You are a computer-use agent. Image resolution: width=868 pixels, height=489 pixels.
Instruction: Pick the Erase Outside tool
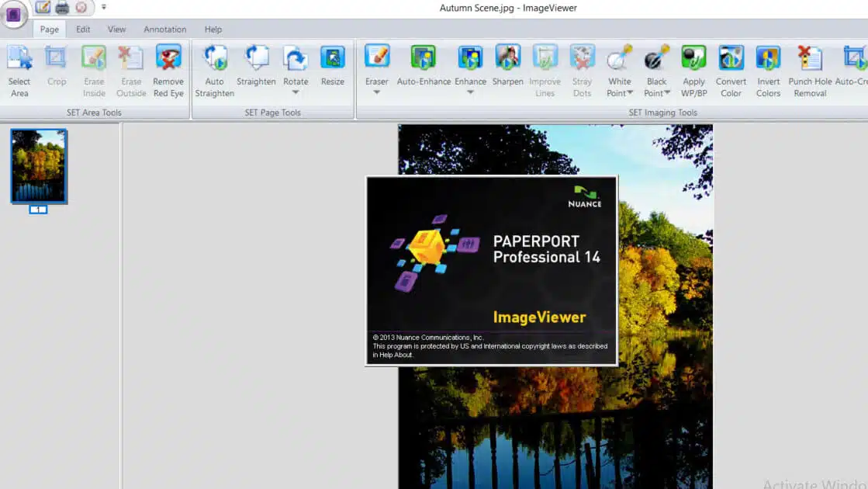tap(131, 71)
